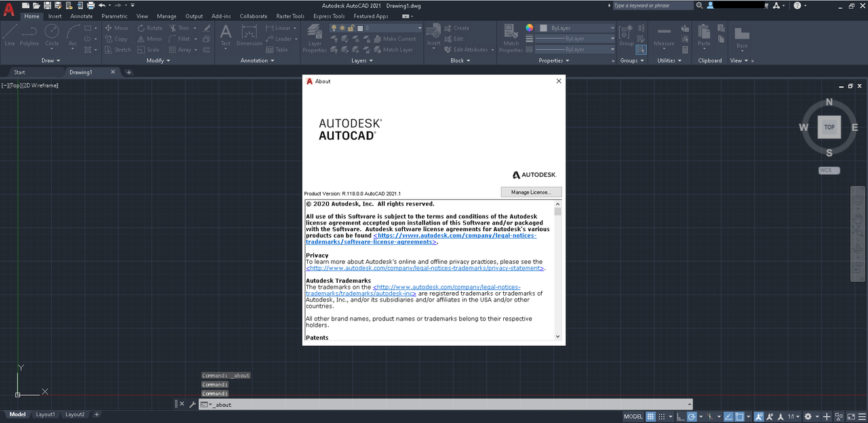Toggle 2D object snap
The height and width of the screenshot is (423, 868).
739,416
